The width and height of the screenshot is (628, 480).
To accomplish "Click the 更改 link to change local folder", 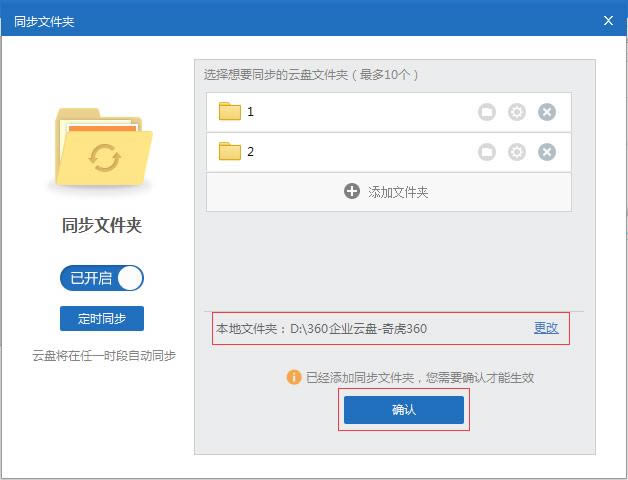I will pos(545,328).
